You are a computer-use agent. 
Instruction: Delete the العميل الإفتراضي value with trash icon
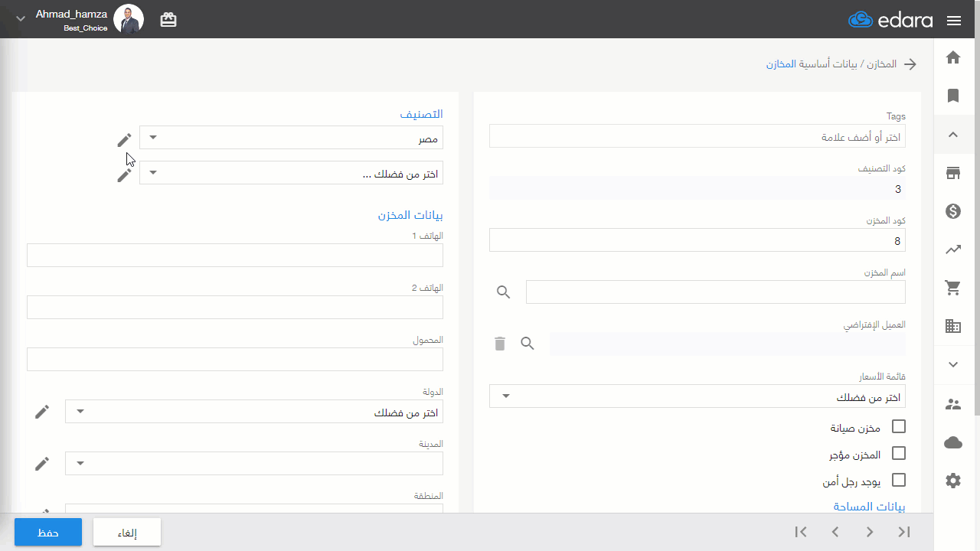(x=500, y=344)
